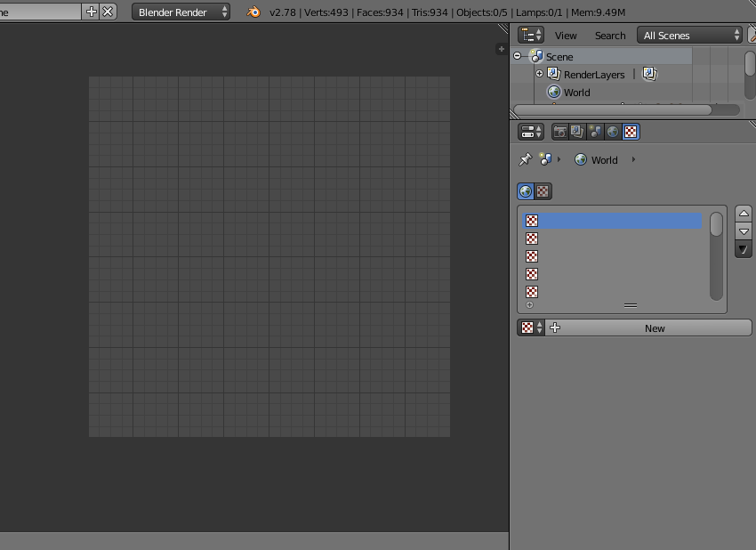Click the scene icon in properties breadcrumb
756x550 pixels.
[546, 159]
